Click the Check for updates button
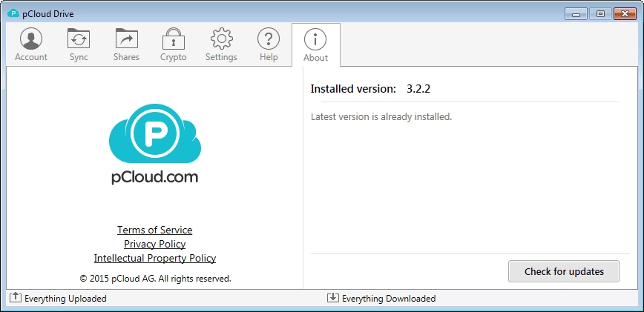 pyautogui.click(x=564, y=271)
